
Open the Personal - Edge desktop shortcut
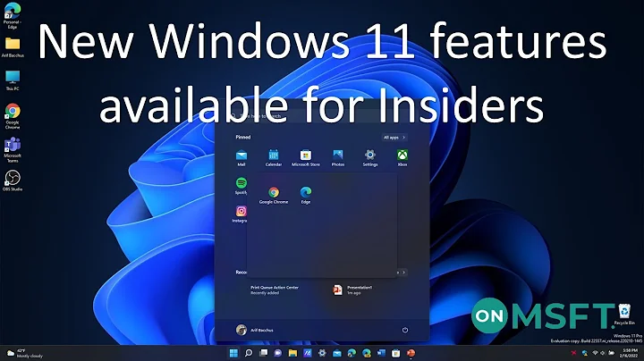click(13, 15)
